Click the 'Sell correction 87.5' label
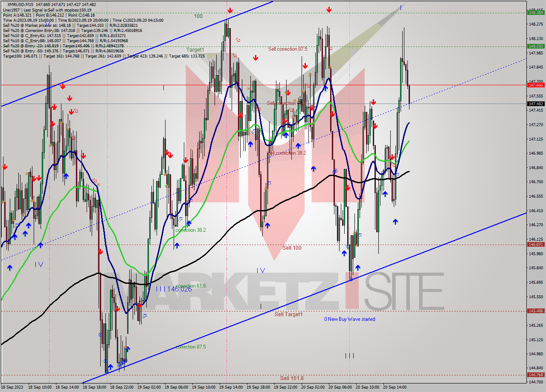 (x=288, y=49)
